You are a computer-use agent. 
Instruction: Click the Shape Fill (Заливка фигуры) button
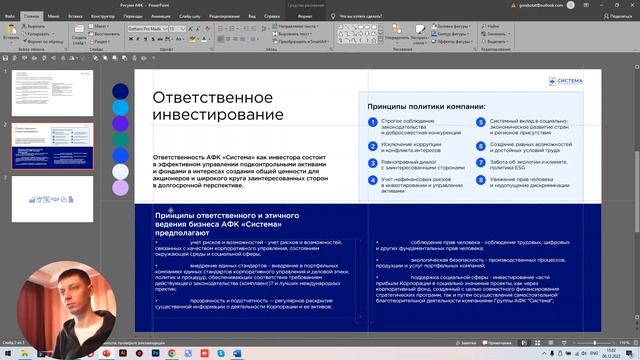(x=450, y=26)
